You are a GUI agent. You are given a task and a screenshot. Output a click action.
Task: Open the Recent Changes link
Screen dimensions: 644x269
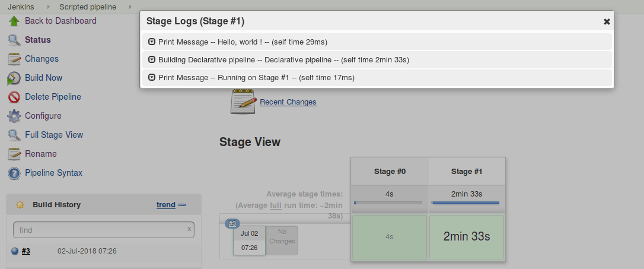coord(288,102)
